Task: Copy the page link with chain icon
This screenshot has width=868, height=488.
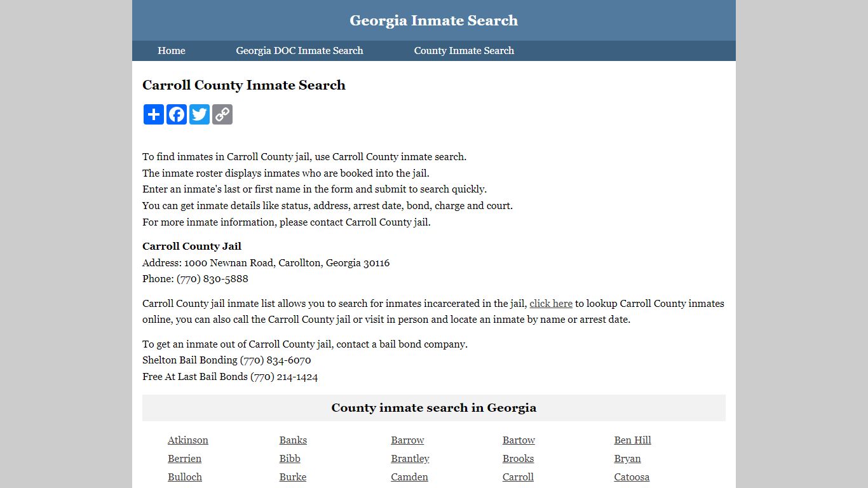Action: tap(222, 114)
